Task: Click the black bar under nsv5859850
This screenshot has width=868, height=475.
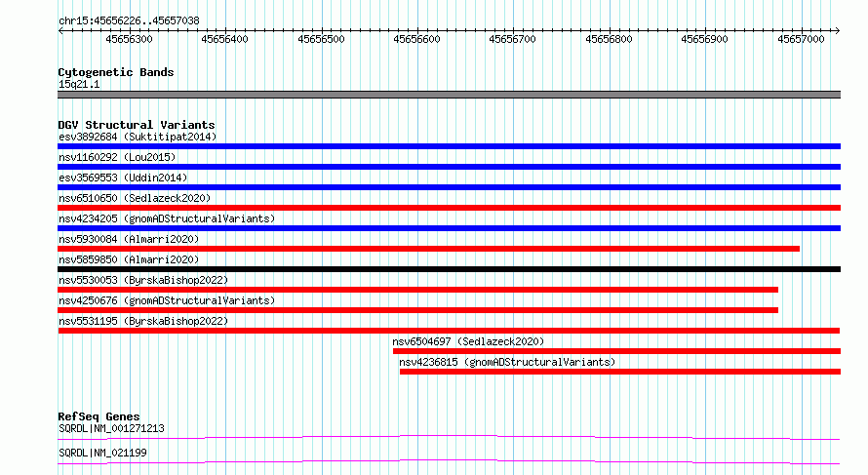Action: coord(449,269)
